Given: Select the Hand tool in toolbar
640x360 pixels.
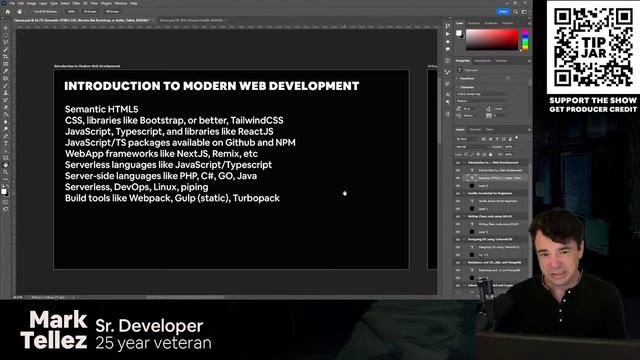Looking at the screenshot, I should pos(5,165).
